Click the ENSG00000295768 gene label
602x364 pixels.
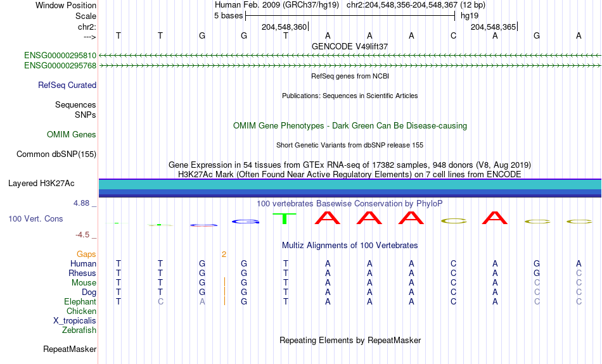(x=60, y=66)
